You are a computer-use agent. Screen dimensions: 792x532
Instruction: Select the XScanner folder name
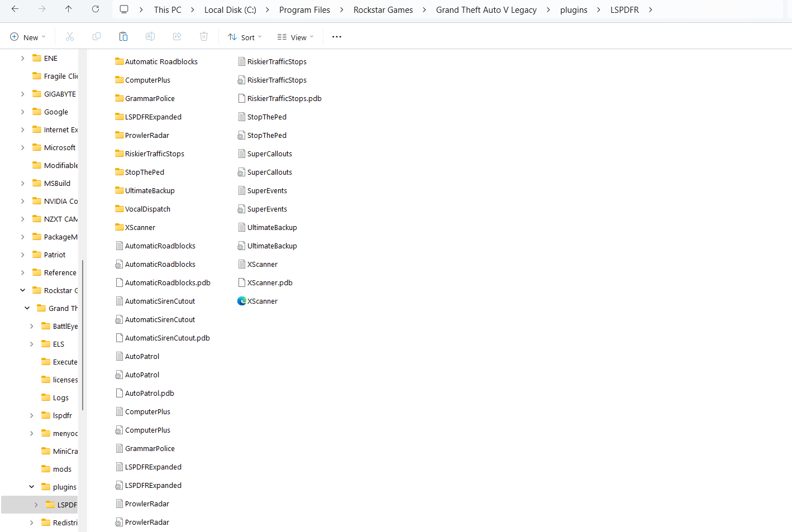140,227
